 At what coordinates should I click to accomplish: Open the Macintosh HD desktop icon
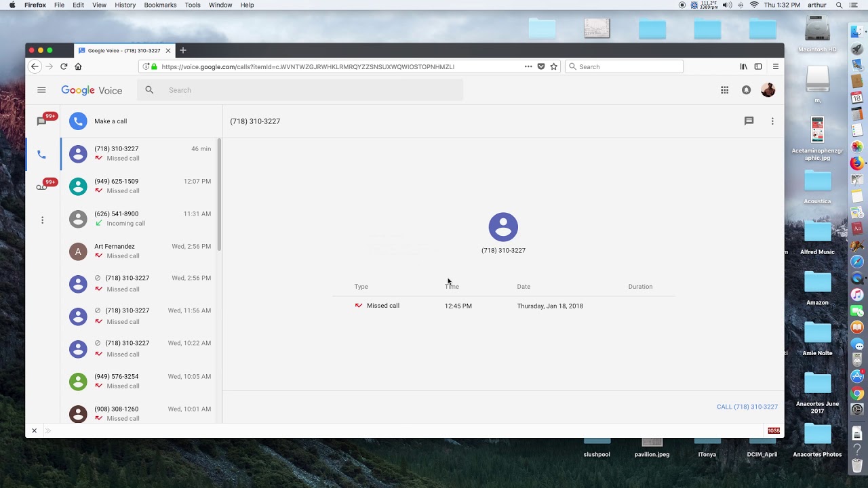pos(817,35)
